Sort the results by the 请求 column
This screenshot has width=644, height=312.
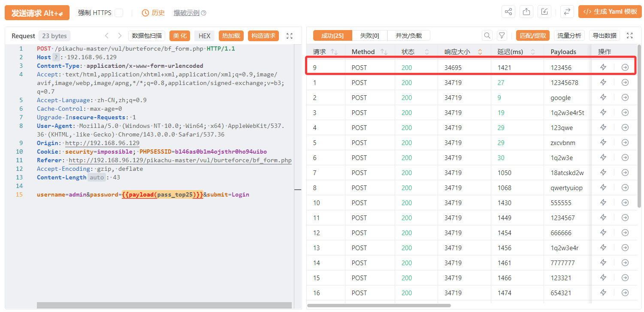334,52
